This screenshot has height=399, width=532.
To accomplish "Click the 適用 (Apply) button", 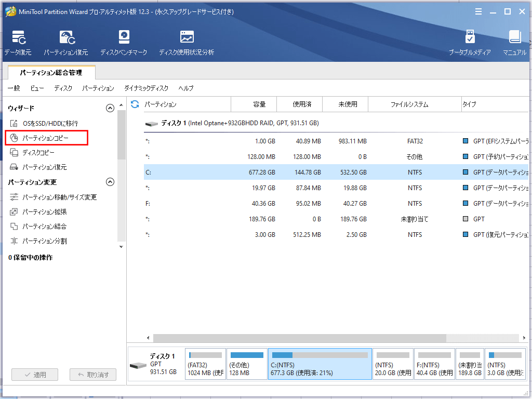I will pos(35,375).
